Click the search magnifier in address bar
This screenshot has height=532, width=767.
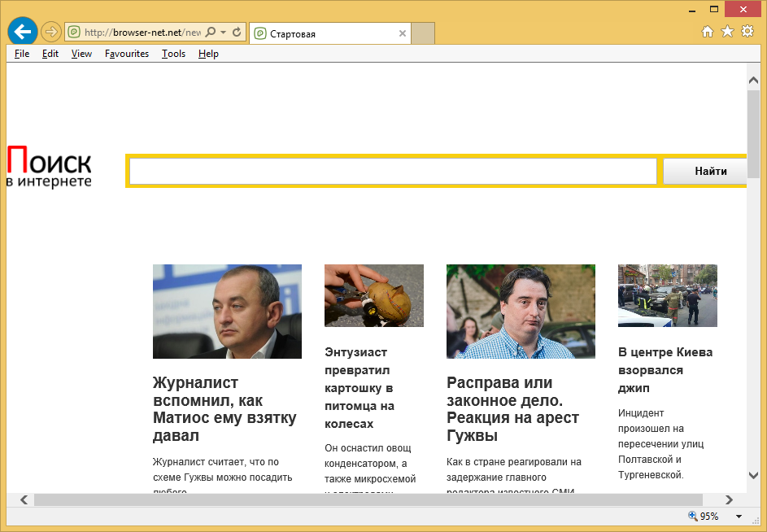211,33
